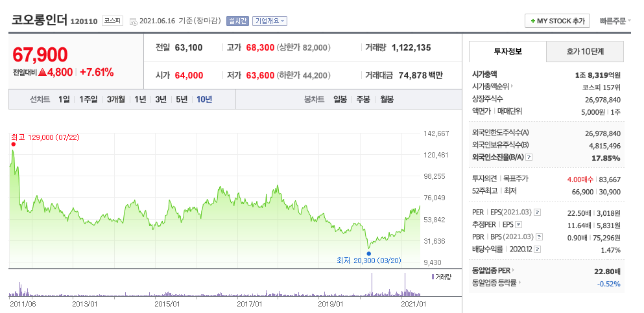Click the 시가총액 value 1조 8,319억원
This screenshot has height=313, width=644.
[x=598, y=75]
